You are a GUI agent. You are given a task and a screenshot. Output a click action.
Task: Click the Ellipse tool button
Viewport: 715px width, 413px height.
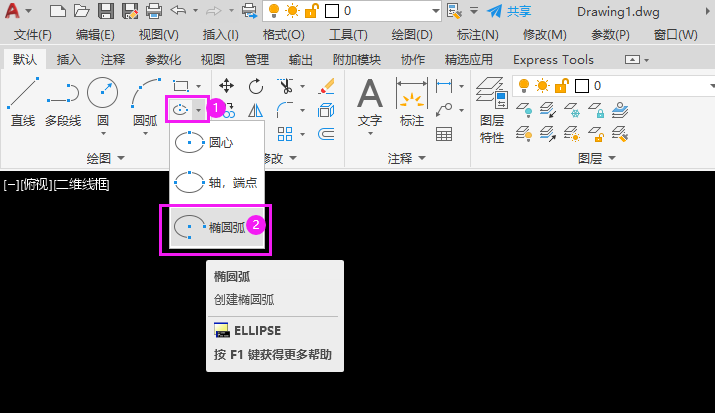click(181, 110)
